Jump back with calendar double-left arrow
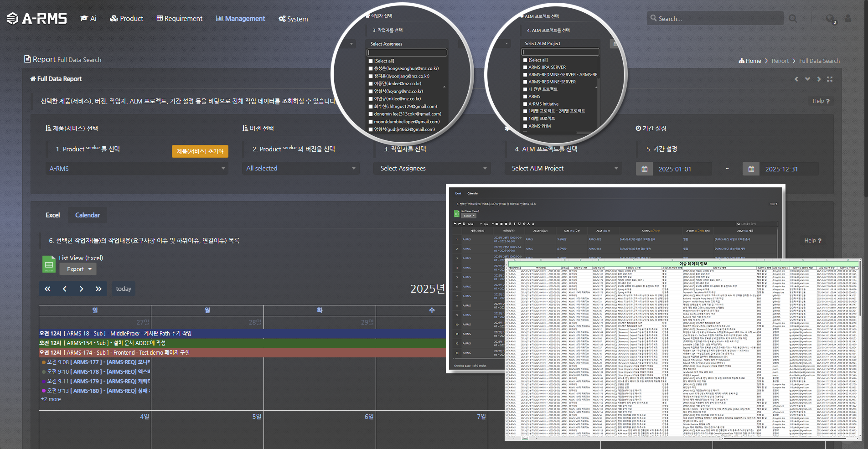Screen dimensions: 868x449 47,289
